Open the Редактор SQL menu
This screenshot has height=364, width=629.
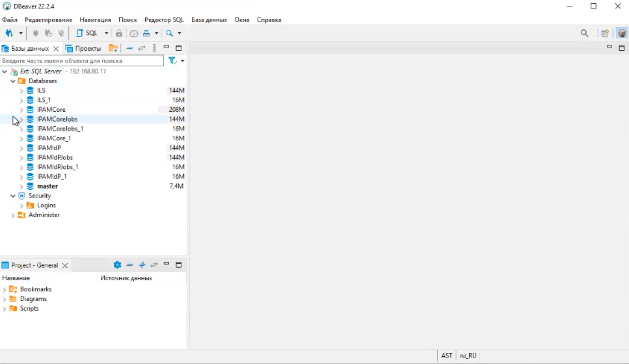(164, 19)
